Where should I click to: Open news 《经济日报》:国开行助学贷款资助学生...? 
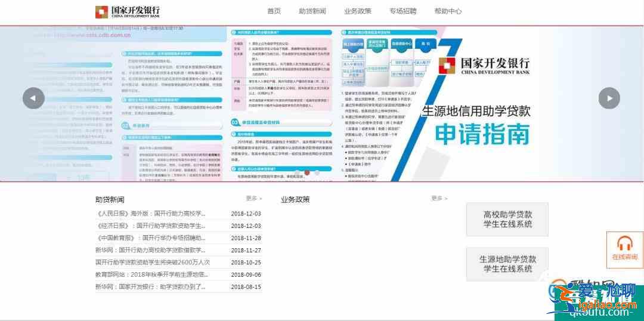click(150, 226)
